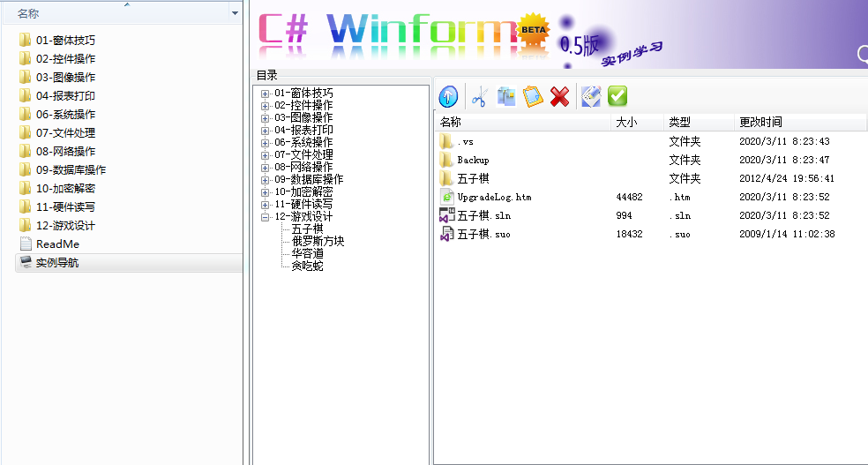
Task: Select 09-数据库操作 folder name in Explorer
Action: [x=71, y=170]
